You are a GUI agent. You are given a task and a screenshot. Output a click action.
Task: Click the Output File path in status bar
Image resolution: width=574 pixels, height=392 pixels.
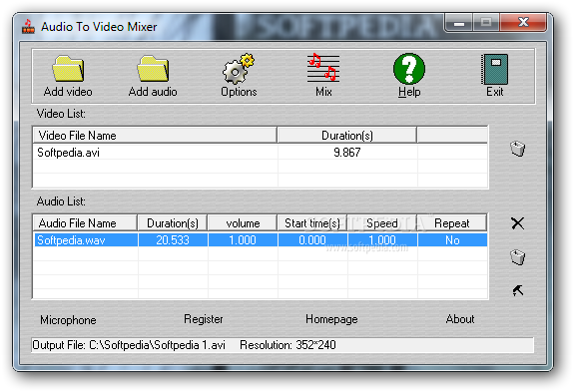click(129, 345)
